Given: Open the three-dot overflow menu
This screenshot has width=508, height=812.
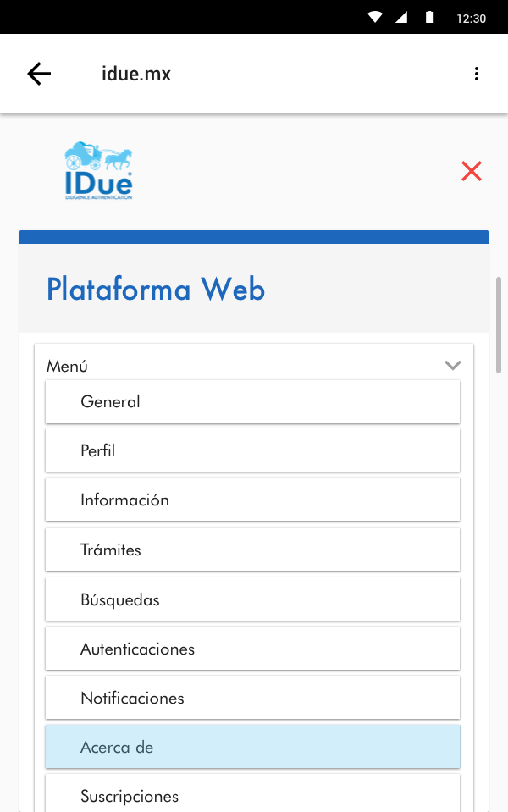Looking at the screenshot, I should click(477, 74).
